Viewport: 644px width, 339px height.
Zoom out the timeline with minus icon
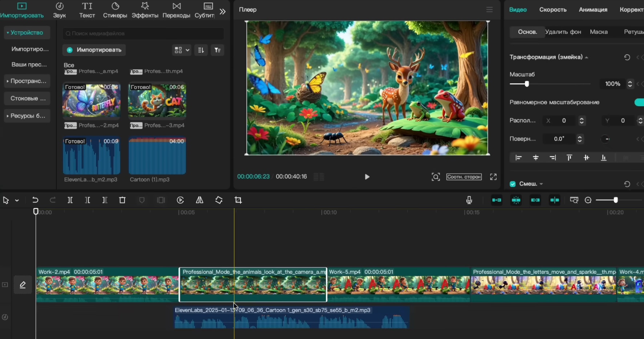(588, 200)
